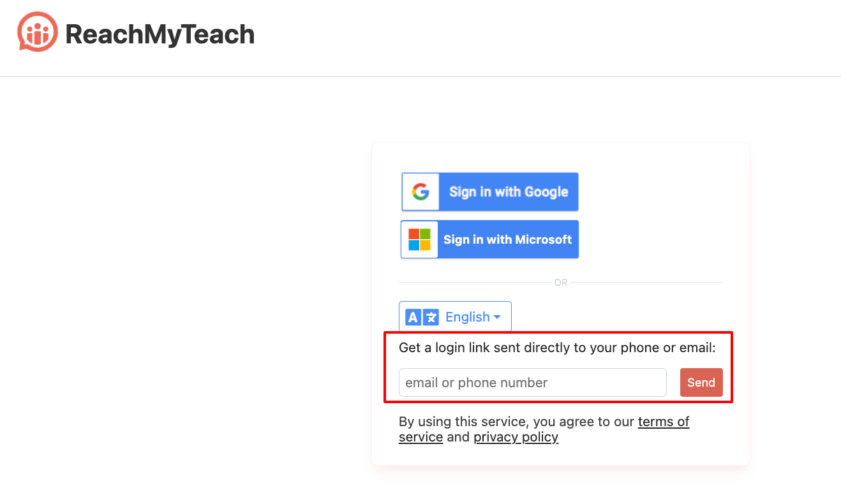The width and height of the screenshot is (841, 504).
Task: Click the chevron next to English
Action: 498,317
